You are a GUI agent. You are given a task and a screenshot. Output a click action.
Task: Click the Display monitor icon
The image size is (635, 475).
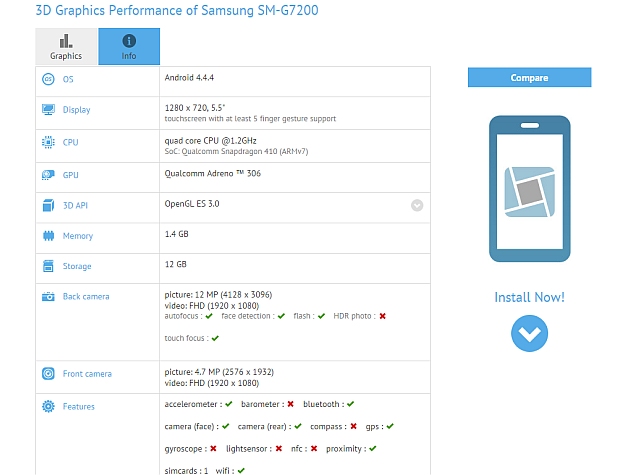coord(48,110)
